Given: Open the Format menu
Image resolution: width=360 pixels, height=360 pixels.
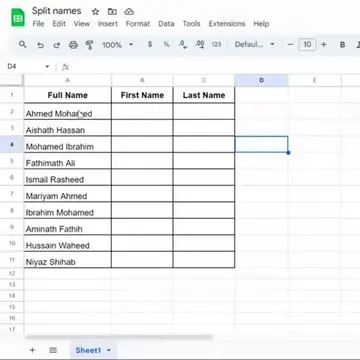Looking at the screenshot, I should tap(138, 24).
